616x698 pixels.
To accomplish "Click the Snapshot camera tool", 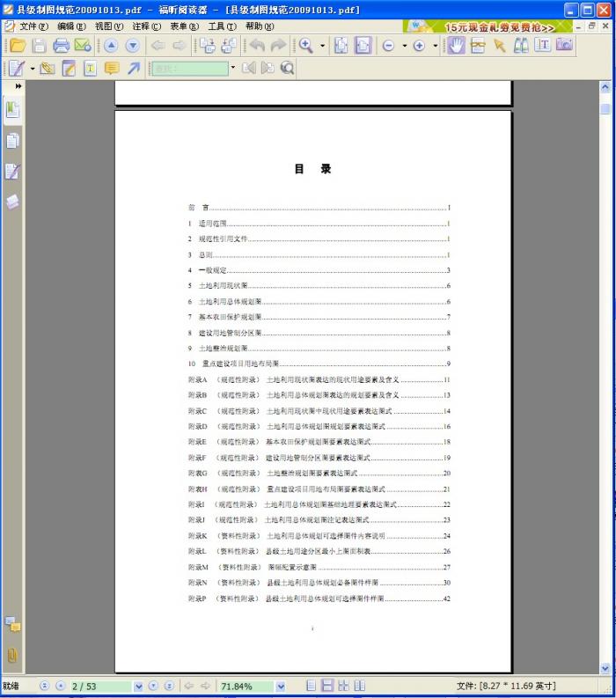I will [x=564, y=46].
